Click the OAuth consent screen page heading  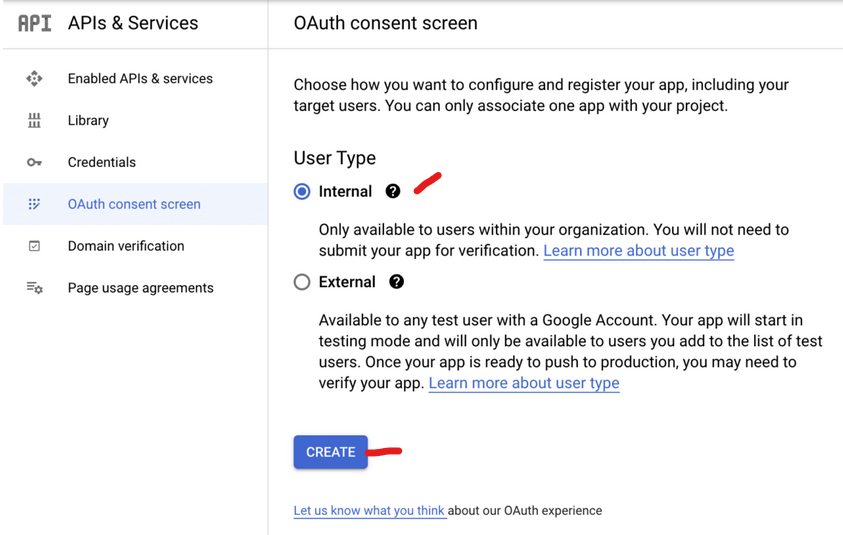click(385, 23)
